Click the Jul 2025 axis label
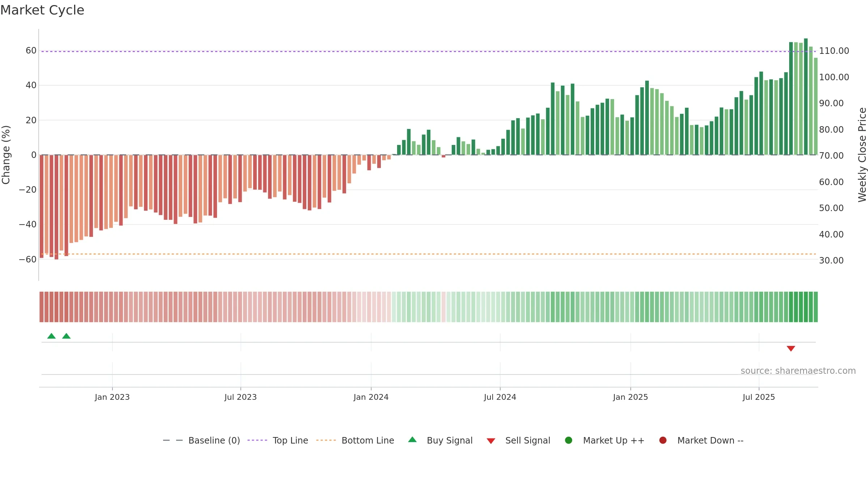 point(759,397)
